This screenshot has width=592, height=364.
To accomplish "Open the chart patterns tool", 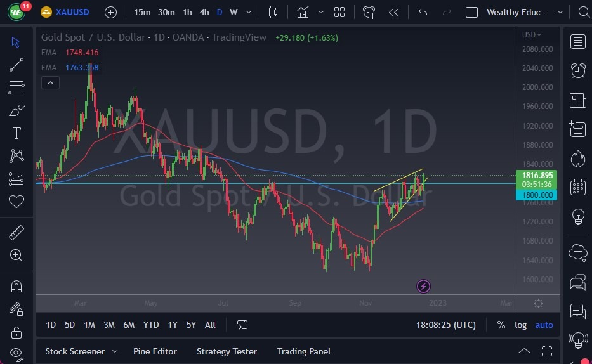I will [x=16, y=156].
